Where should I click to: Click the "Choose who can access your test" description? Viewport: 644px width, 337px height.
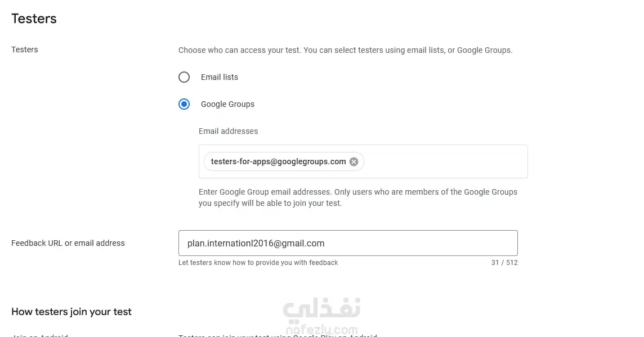tap(345, 50)
